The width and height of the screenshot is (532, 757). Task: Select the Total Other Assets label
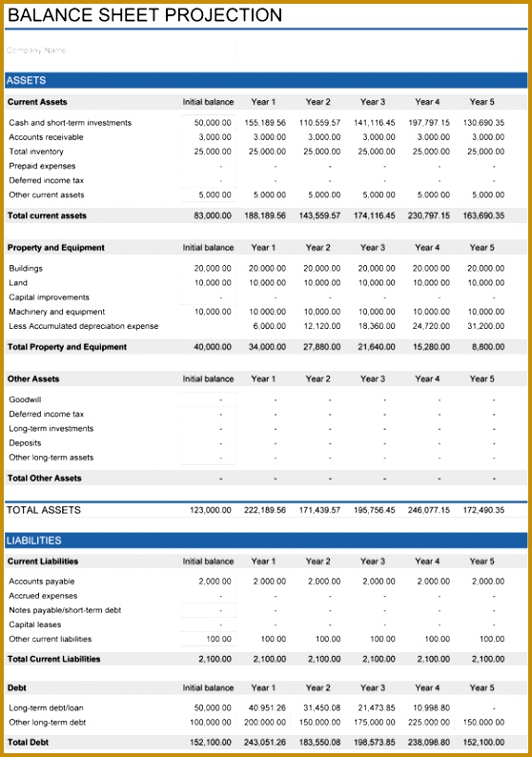(45, 479)
